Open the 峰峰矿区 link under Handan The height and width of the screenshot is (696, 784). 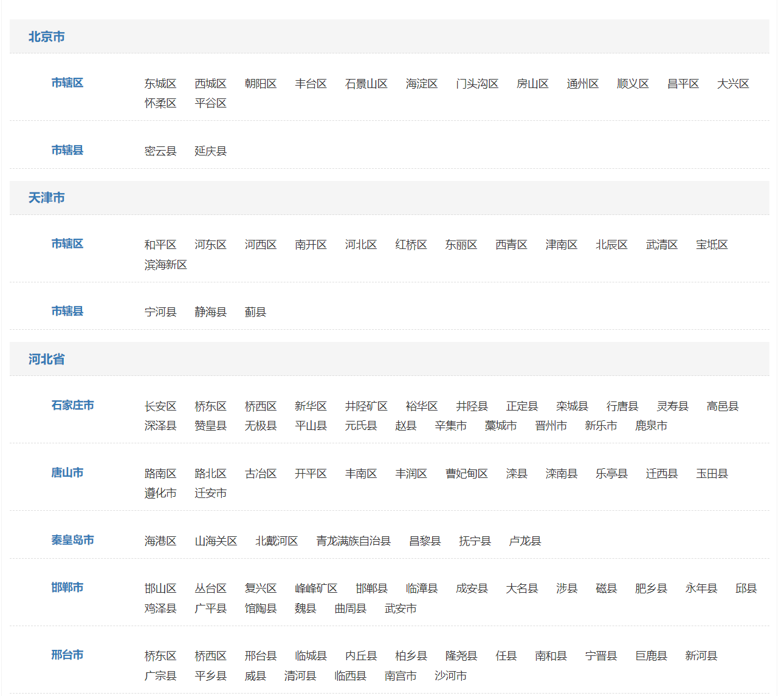[316, 589]
